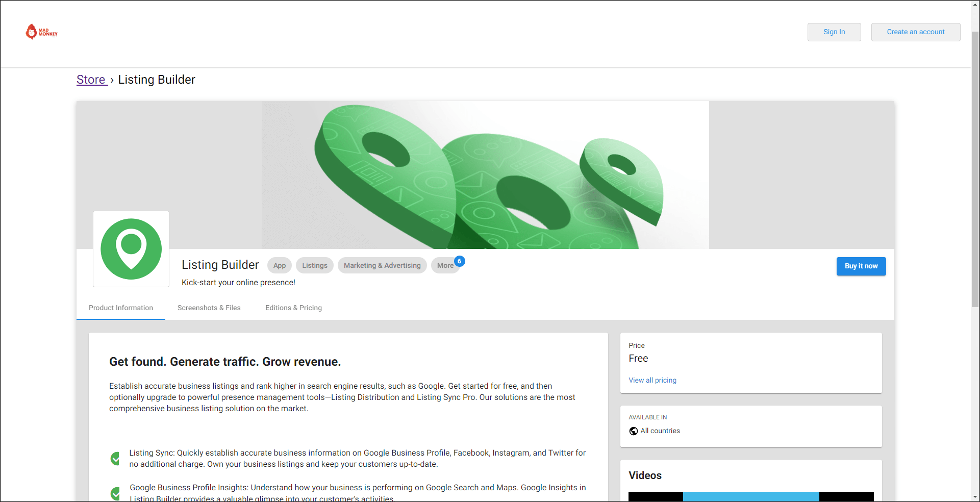Click the Listing Sync checkmark icon
Image resolution: width=980 pixels, height=502 pixels.
[115, 458]
